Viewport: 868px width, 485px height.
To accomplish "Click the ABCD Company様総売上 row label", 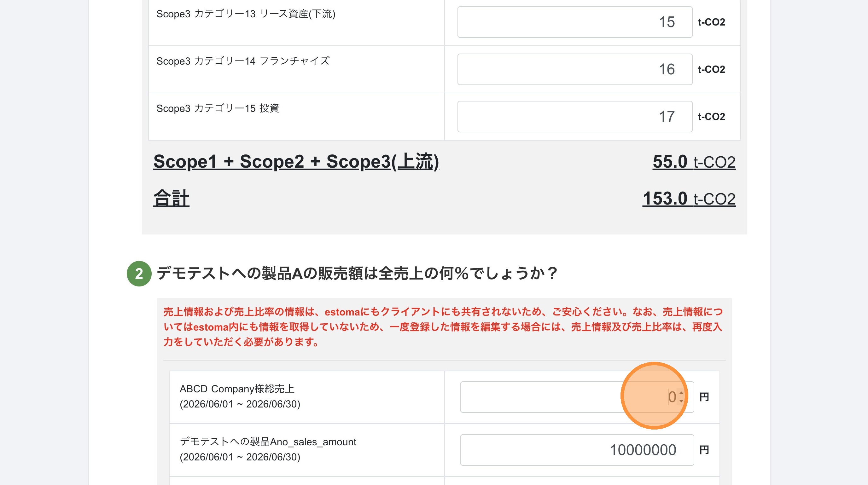I will 240,396.
